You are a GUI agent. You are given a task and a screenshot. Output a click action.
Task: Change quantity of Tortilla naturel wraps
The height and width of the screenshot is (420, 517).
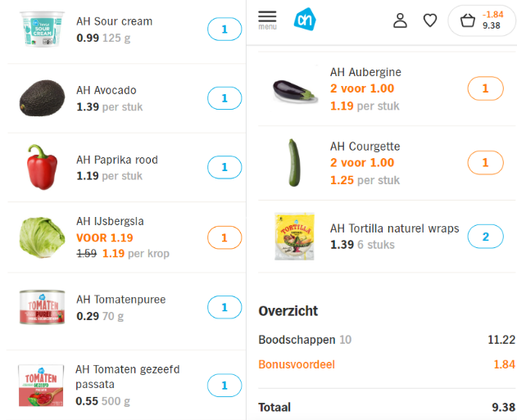(x=485, y=237)
